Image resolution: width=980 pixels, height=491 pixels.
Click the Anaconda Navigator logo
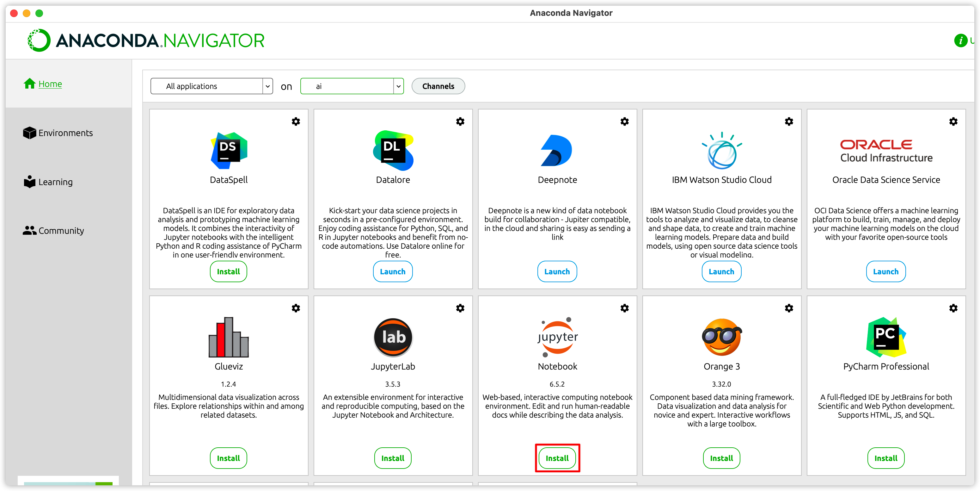coord(146,40)
